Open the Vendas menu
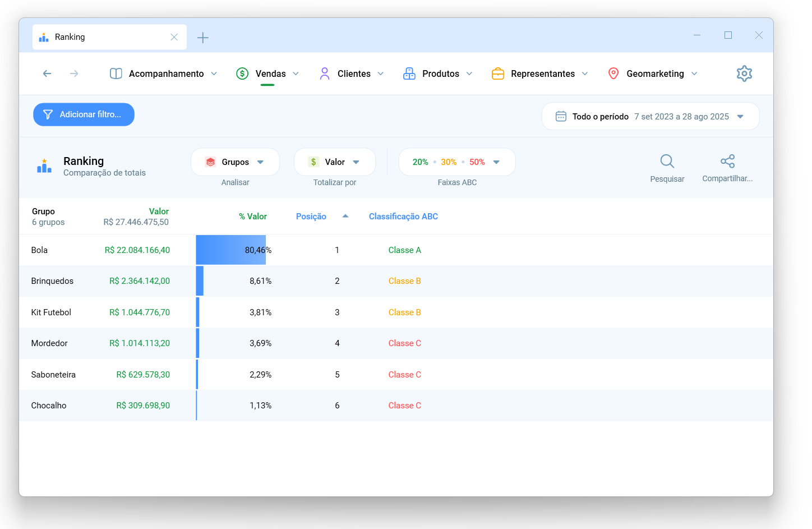The image size is (812, 529). [268, 73]
